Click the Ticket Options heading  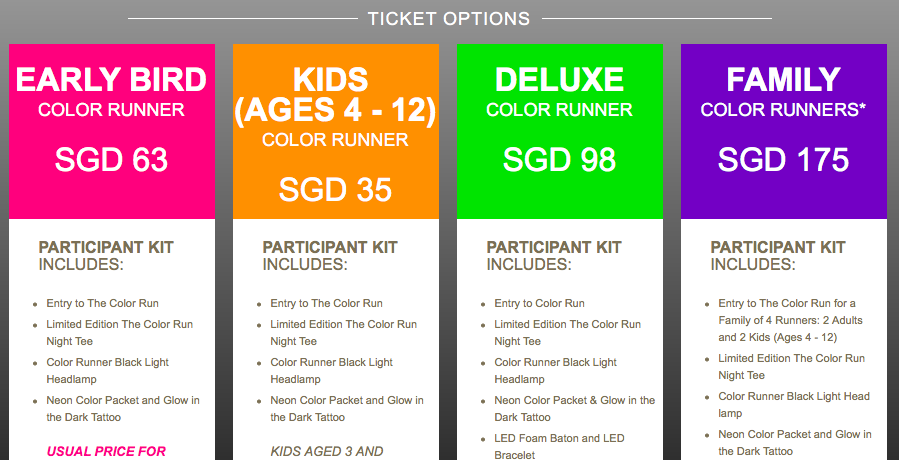(449, 18)
